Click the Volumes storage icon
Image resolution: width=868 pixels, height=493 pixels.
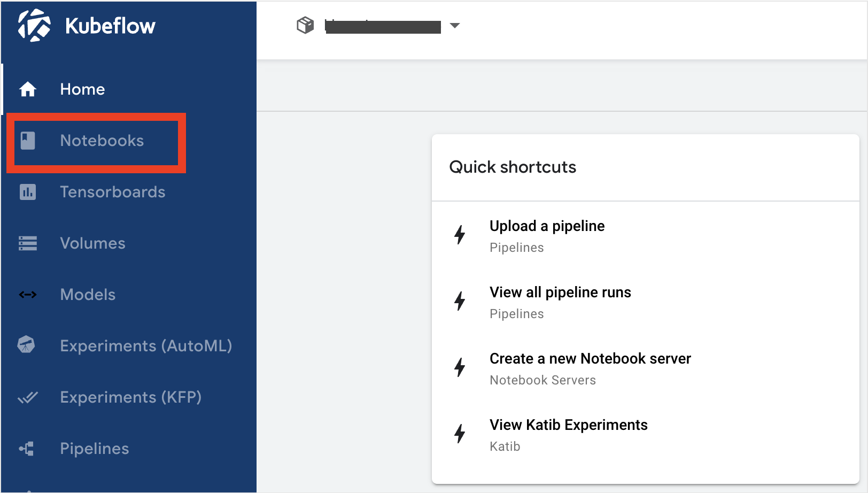click(x=28, y=243)
